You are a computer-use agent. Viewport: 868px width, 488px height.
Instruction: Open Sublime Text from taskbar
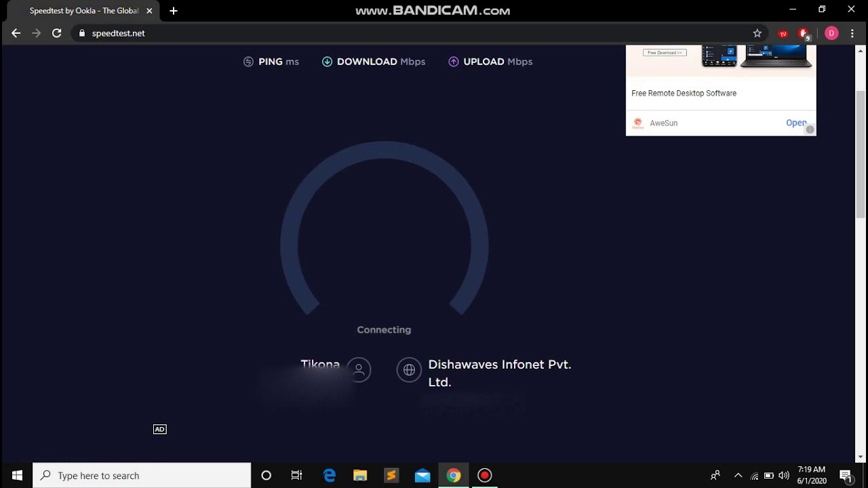point(391,475)
